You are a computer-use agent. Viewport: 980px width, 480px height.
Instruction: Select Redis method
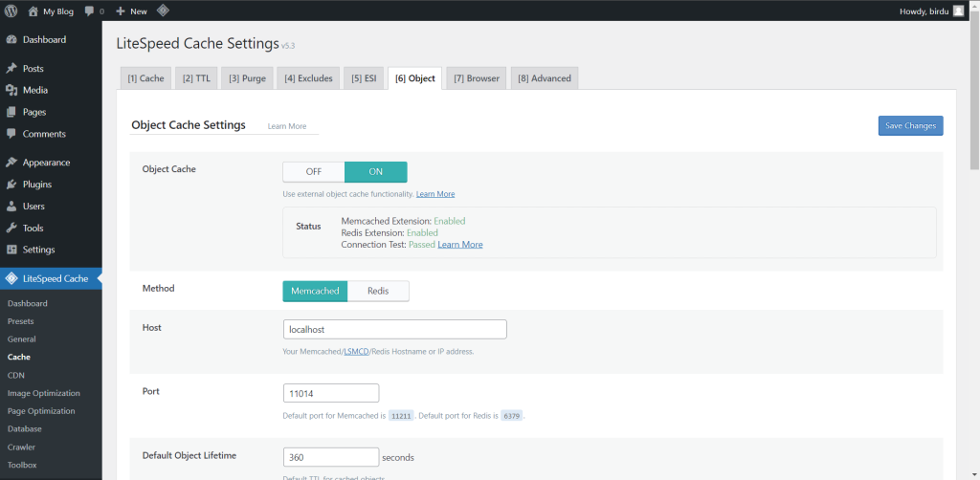point(378,291)
